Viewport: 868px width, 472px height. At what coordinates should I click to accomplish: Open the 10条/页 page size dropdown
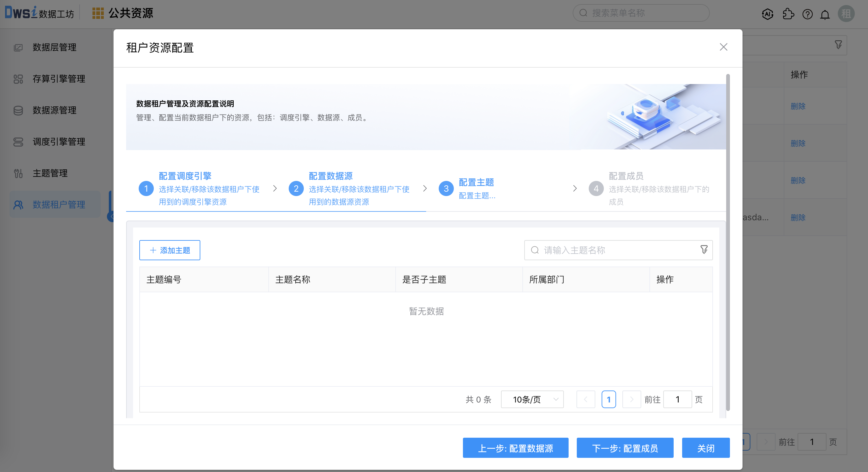[532, 399]
